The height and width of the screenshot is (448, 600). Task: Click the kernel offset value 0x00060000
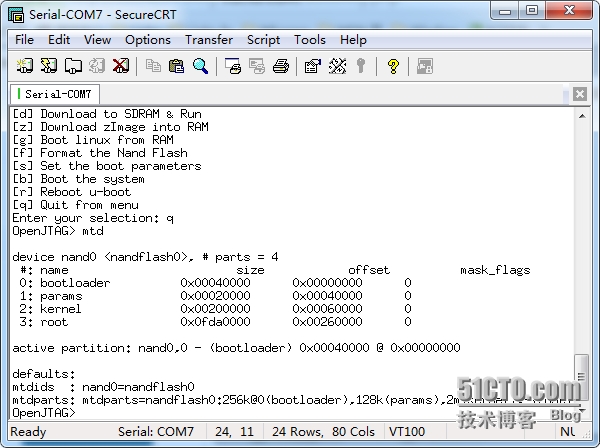click(x=328, y=309)
